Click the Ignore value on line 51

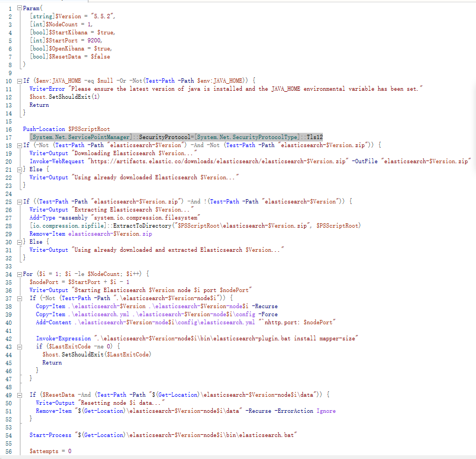tap(326, 411)
